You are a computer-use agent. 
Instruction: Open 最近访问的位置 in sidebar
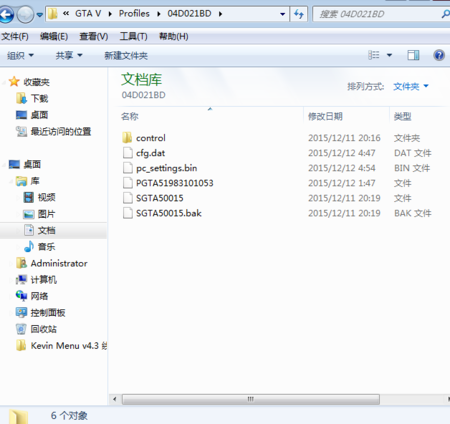[61, 131]
